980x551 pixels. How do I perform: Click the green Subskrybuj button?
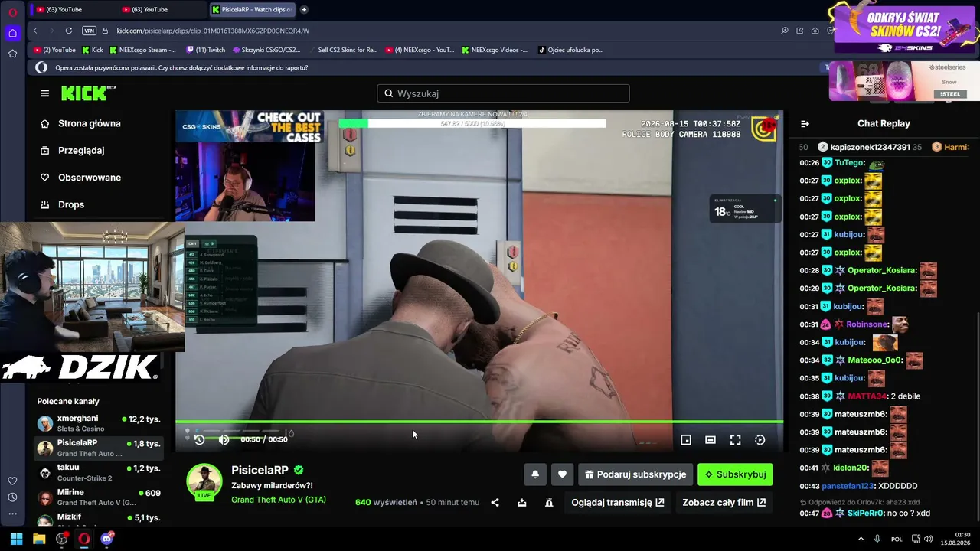pyautogui.click(x=735, y=474)
